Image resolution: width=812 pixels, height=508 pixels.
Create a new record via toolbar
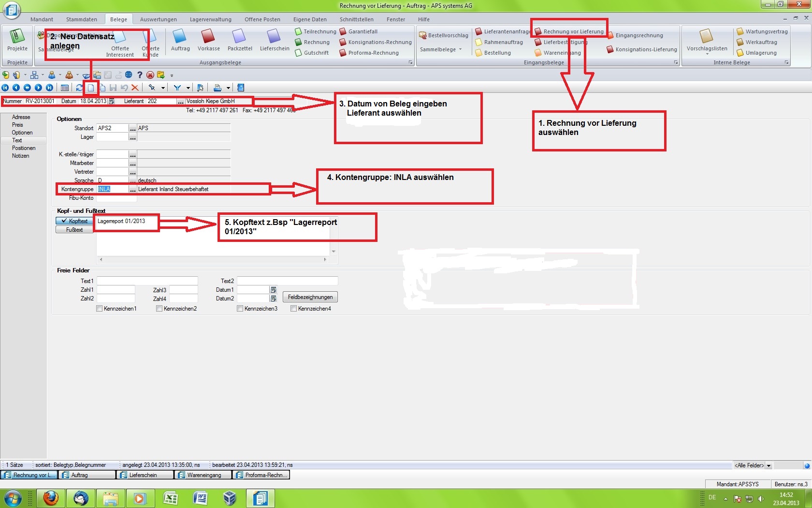(91, 88)
